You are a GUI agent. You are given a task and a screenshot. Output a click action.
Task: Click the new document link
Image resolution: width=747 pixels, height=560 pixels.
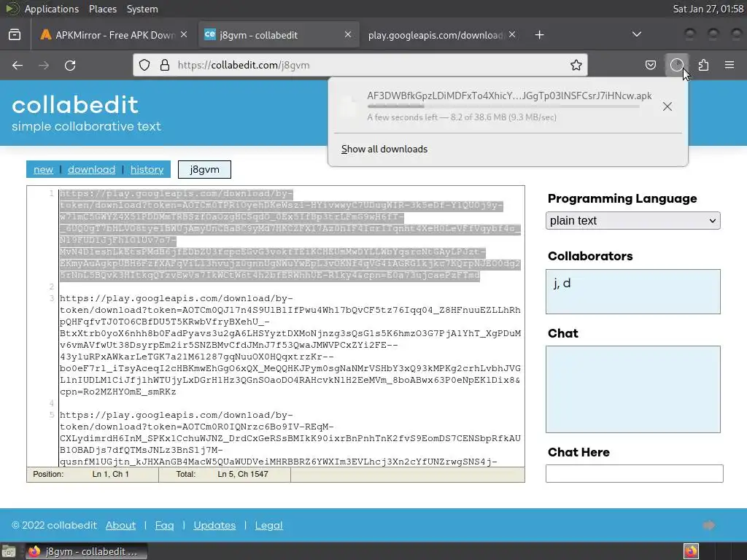click(43, 169)
